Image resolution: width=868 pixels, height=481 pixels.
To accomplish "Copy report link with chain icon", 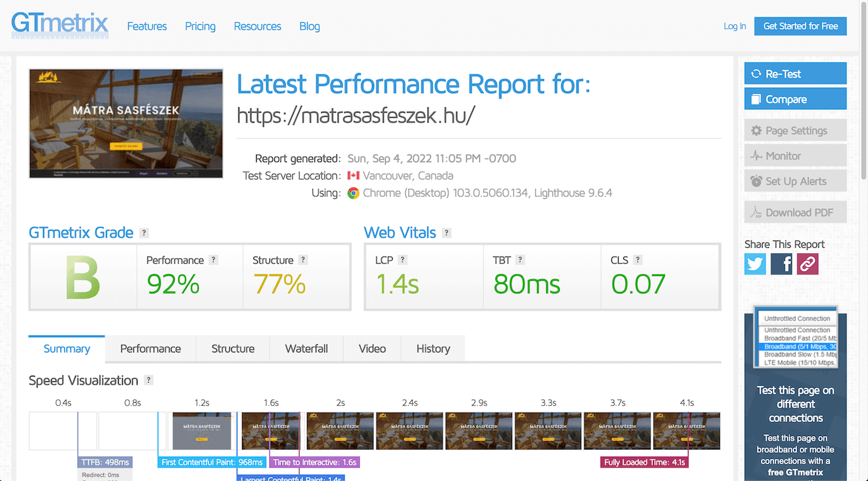I will [808, 263].
